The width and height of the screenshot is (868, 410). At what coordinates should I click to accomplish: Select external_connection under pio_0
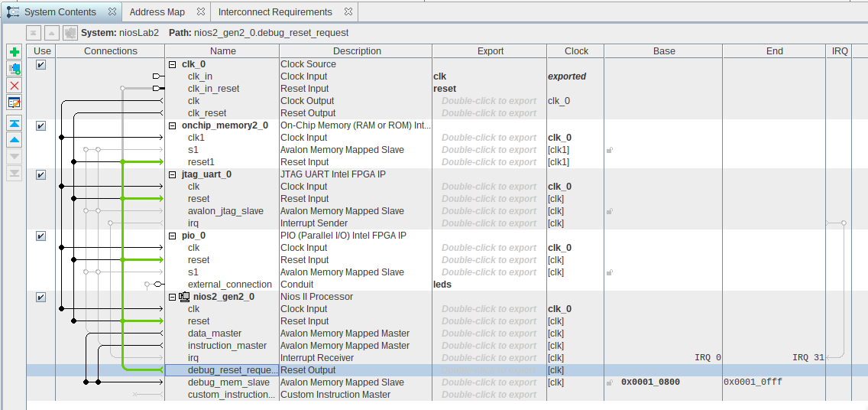tap(230, 285)
